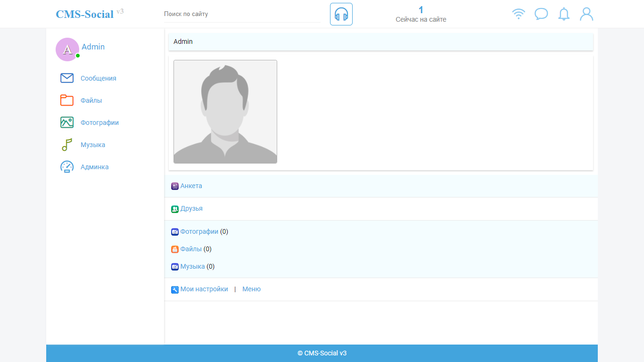Open the chat bubble icon in header

click(541, 14)
